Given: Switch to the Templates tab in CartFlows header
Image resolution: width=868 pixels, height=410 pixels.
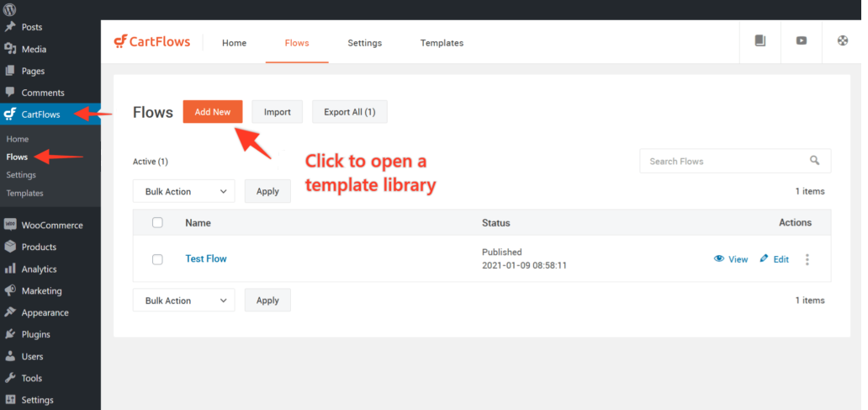Looking at the screenshot, I should (442, 43).
